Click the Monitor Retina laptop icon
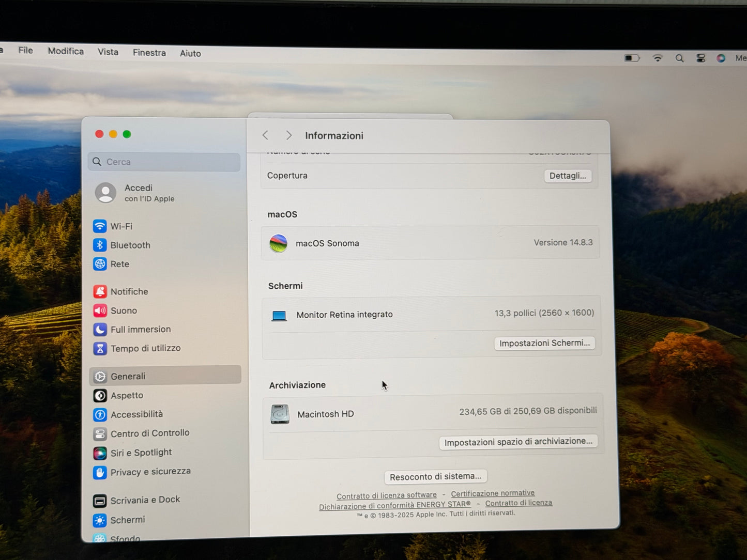Image resolution: width=747 pixels, height=560 pixels. pos(279,315)
